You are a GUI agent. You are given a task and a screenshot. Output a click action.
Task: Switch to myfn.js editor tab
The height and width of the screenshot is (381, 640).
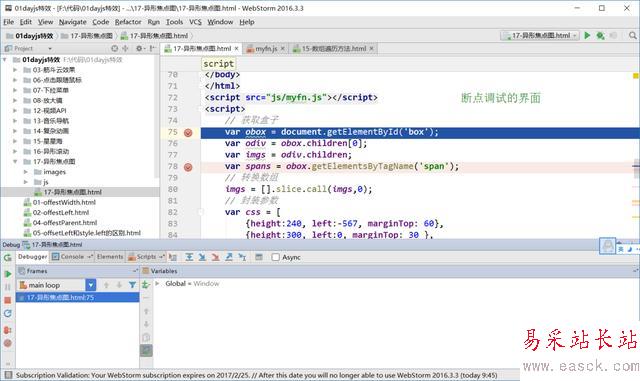[266, 49]
